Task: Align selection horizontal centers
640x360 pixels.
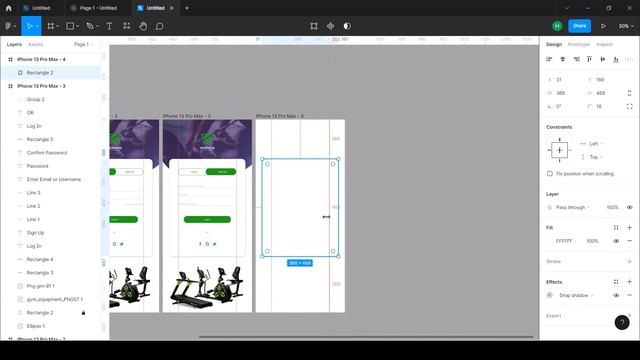Action: tap(562, 60)
